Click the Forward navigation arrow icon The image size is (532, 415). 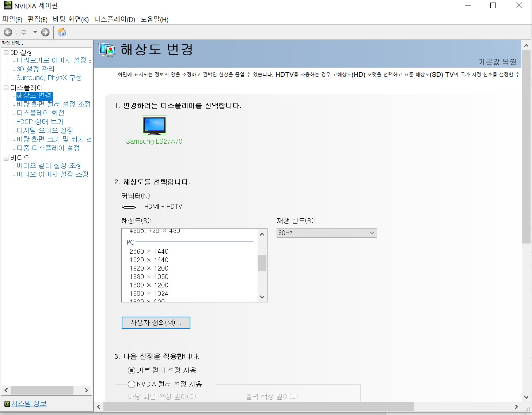point(45,33)
